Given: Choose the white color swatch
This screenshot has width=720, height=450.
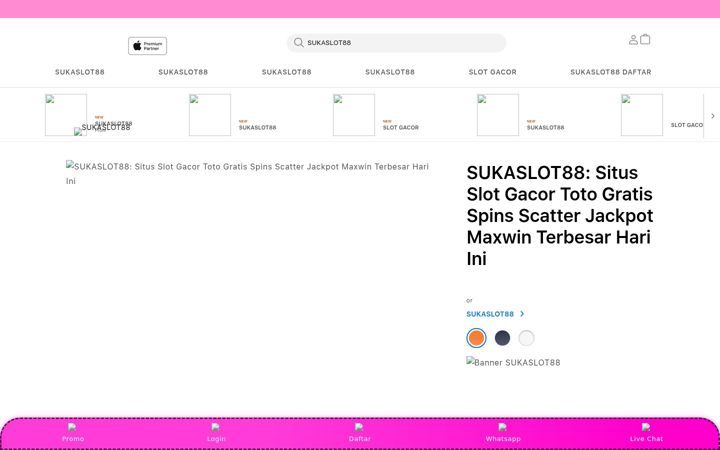Looking at the screenshot, I should point(526,338).
